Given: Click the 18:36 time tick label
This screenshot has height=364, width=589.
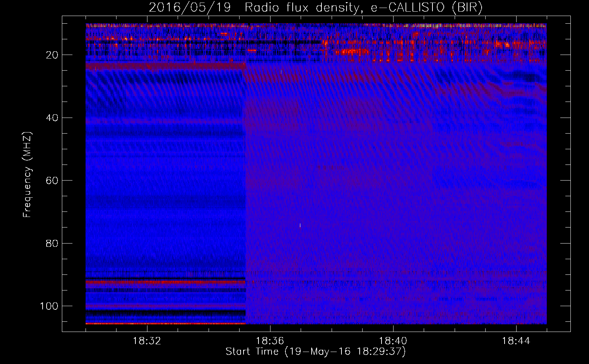Looking at the screenshot, I should (x=270, y=341).
